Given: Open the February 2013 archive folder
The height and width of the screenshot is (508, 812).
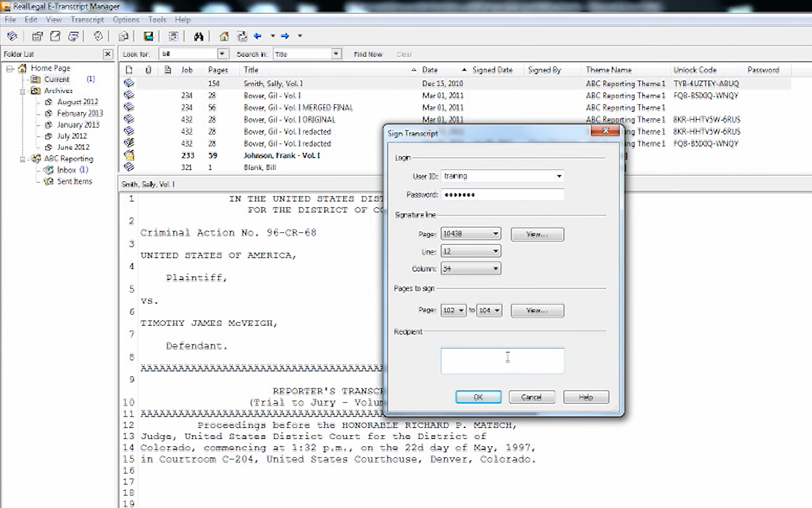Looking at the screenshot, I should pos(80,113).
